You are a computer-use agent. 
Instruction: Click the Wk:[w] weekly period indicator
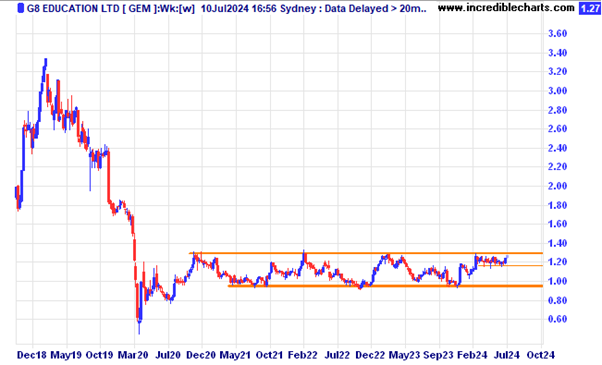point(176,8)
